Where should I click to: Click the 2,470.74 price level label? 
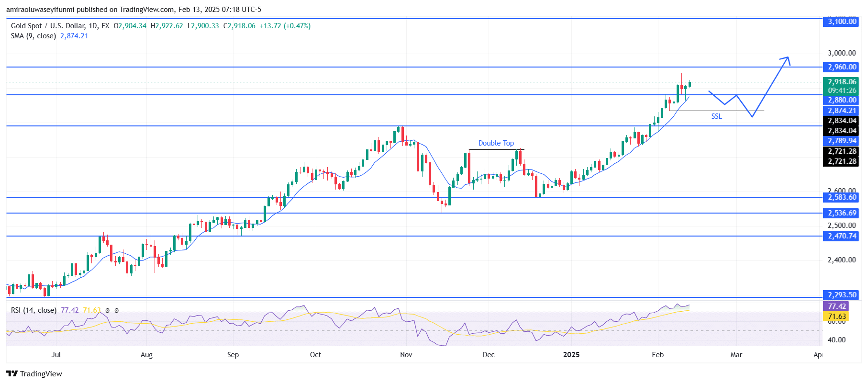pyautogui.click(x=841, y=236)
